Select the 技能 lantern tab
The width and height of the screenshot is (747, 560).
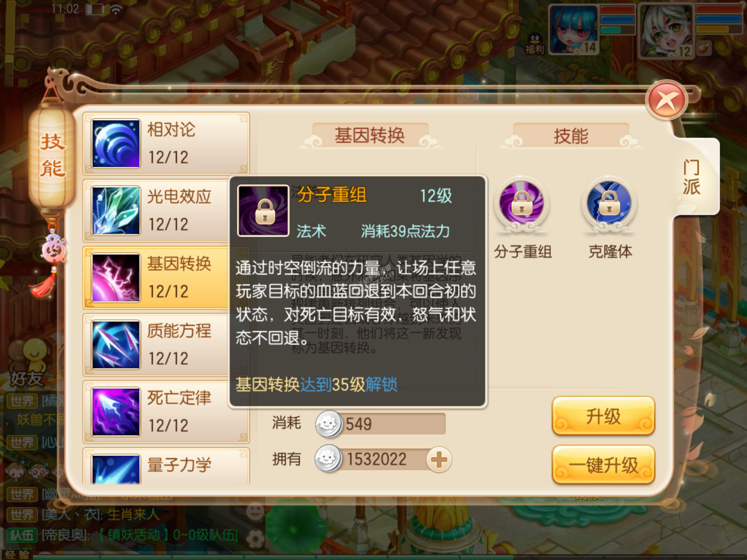pyautogui.click(x=52, y=155)
